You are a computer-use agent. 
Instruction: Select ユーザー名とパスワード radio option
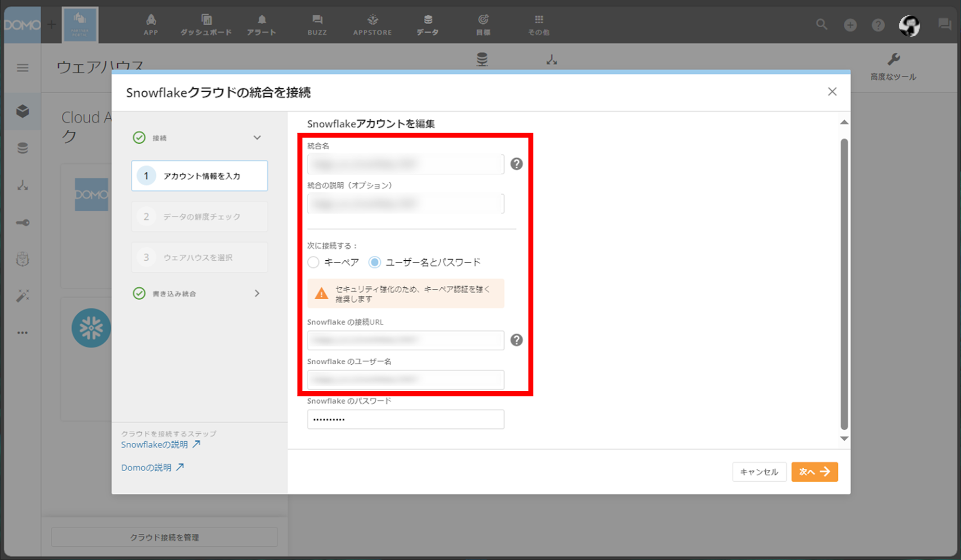click(375, 262)
